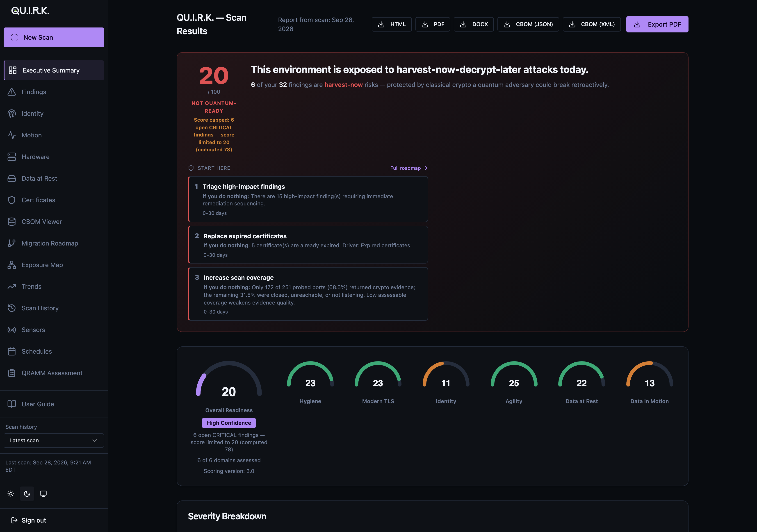Click the Migration Roadmap branch icon
The width and height of the screenshot is (757, 532).
coord(12,243)
